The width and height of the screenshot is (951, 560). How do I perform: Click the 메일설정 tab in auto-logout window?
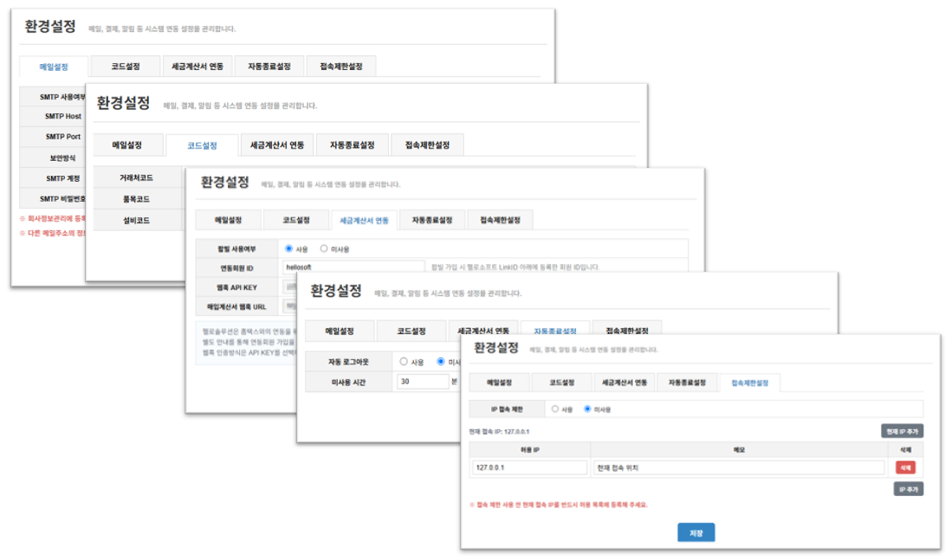pos(340,331)
